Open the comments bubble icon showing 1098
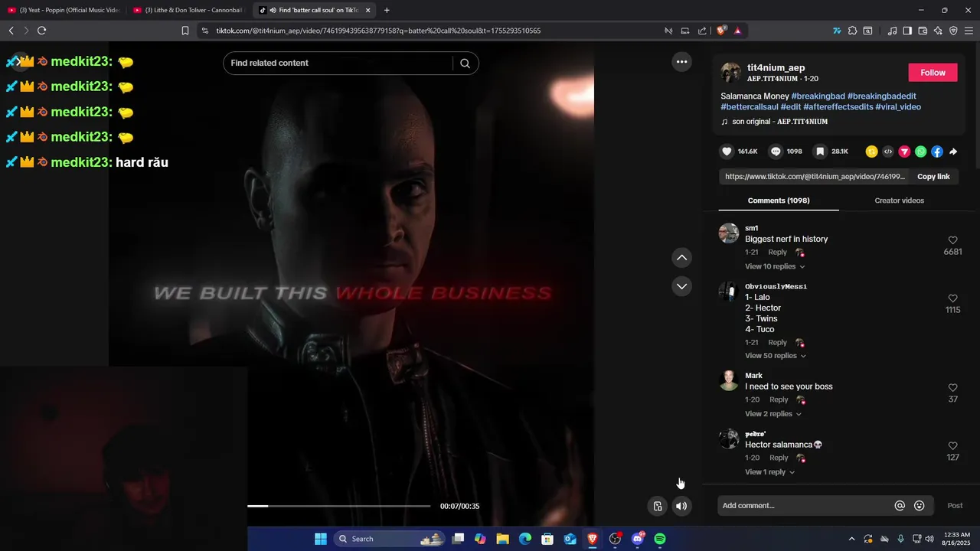 coord(776,152)
